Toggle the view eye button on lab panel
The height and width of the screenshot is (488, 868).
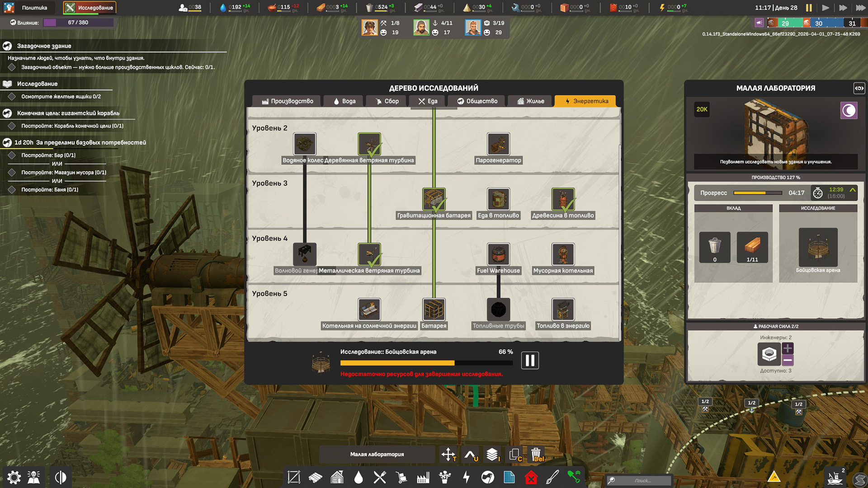pyautogui.click(x=859, y=88)
